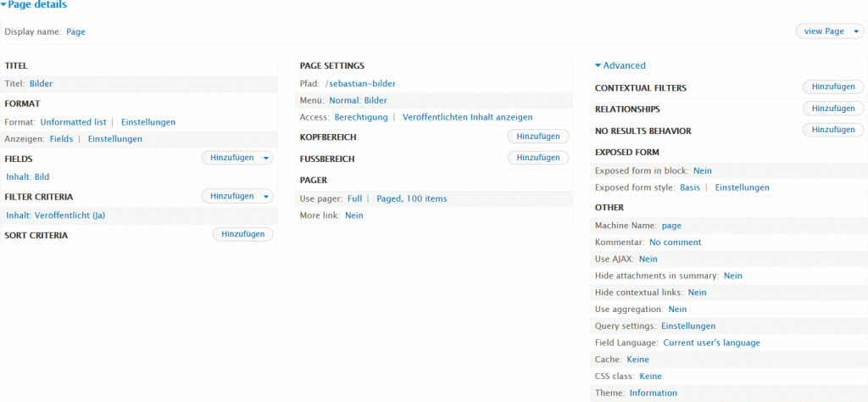868x402 pixels.
Task: Open dropdown arrow beside Fields Hinzufügen
Action: click(266, 158)
